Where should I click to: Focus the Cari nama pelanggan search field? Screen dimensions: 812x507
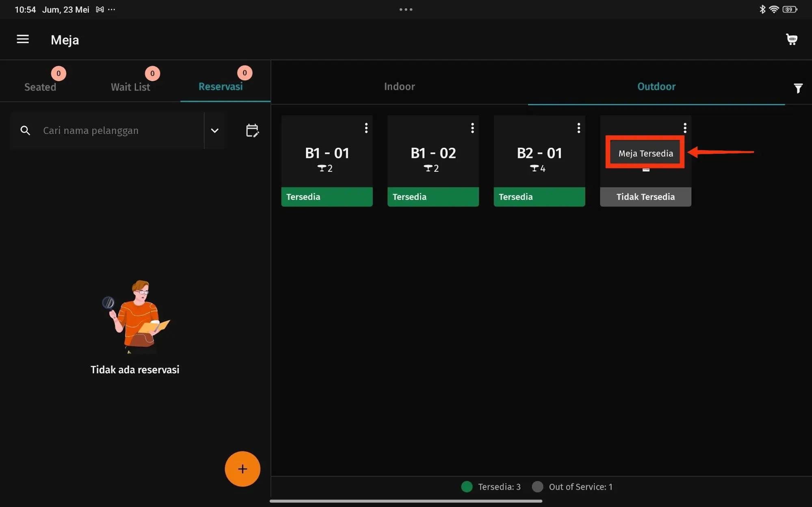pos(107,130)
